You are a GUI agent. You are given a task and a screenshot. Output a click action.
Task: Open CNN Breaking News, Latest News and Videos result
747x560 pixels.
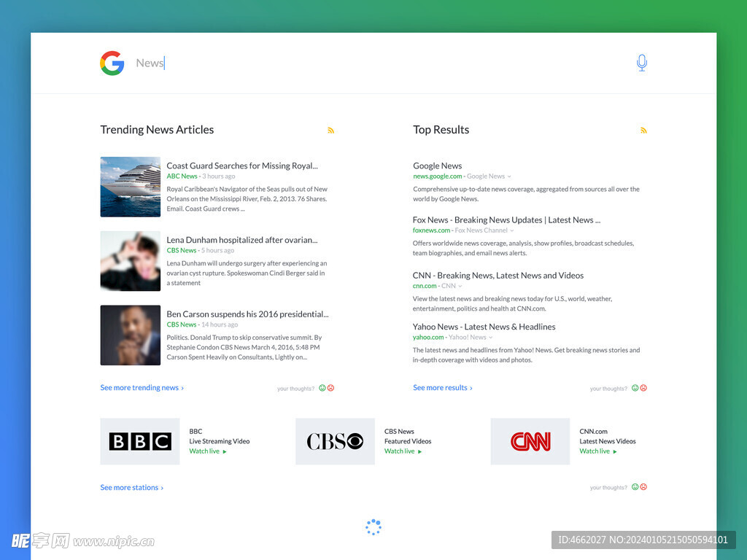point(498,276)
